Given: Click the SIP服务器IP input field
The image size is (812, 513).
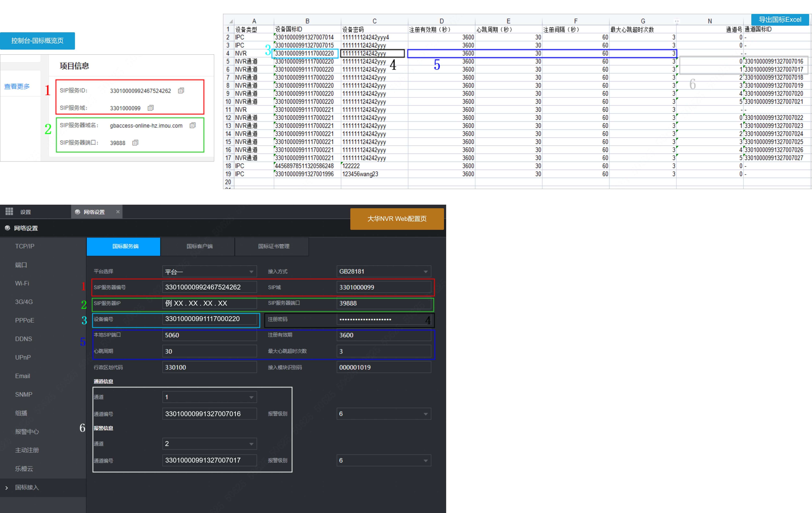Looking at the screenshot, I should [209, 303].
